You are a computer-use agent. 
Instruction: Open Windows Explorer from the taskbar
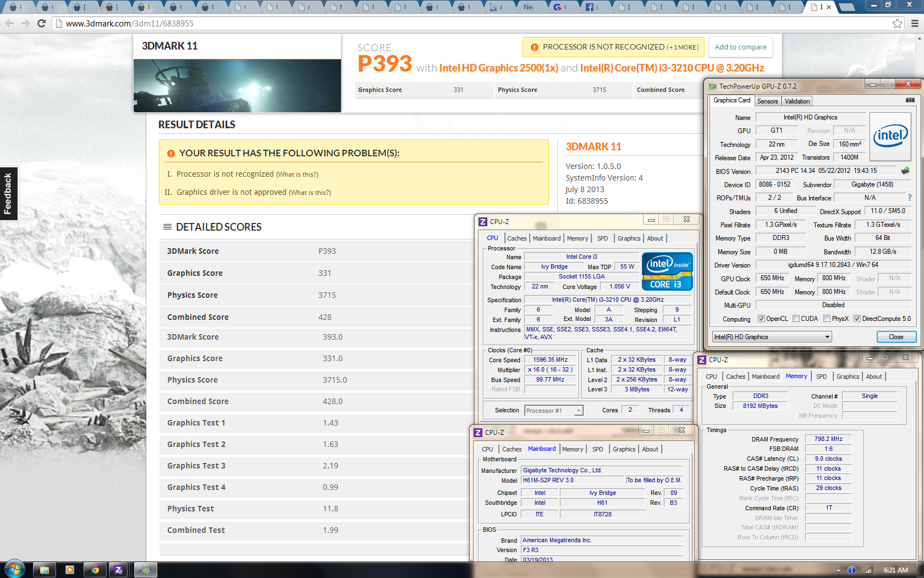pos(45,570)
